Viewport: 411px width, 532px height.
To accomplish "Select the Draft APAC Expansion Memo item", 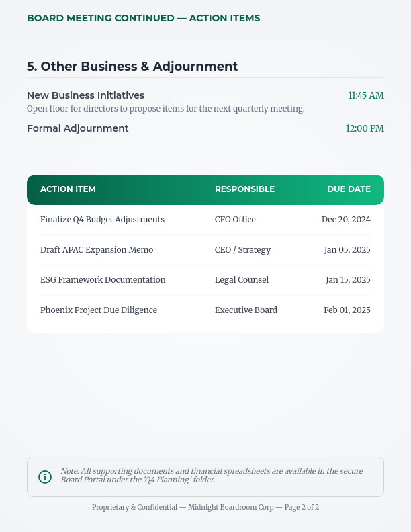I will tap(97, 250).
